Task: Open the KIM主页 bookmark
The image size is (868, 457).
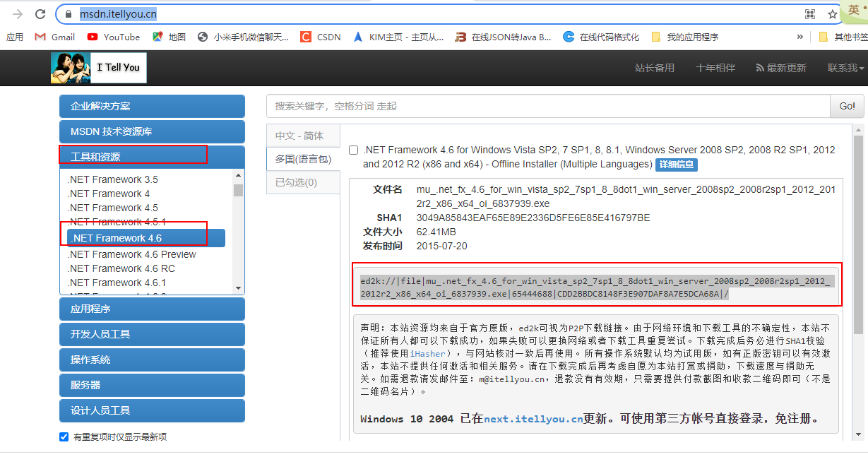Action: 398,37
